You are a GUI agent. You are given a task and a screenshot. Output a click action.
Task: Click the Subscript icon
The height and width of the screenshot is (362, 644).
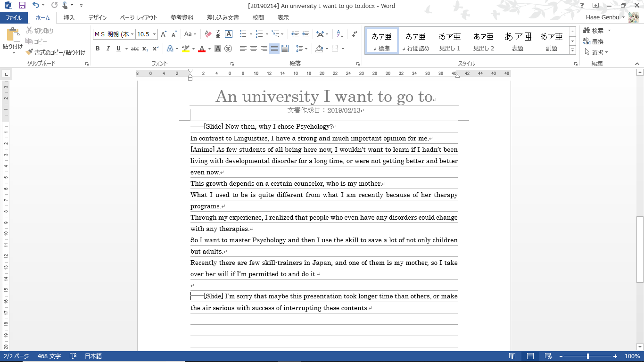pos(145,49)
